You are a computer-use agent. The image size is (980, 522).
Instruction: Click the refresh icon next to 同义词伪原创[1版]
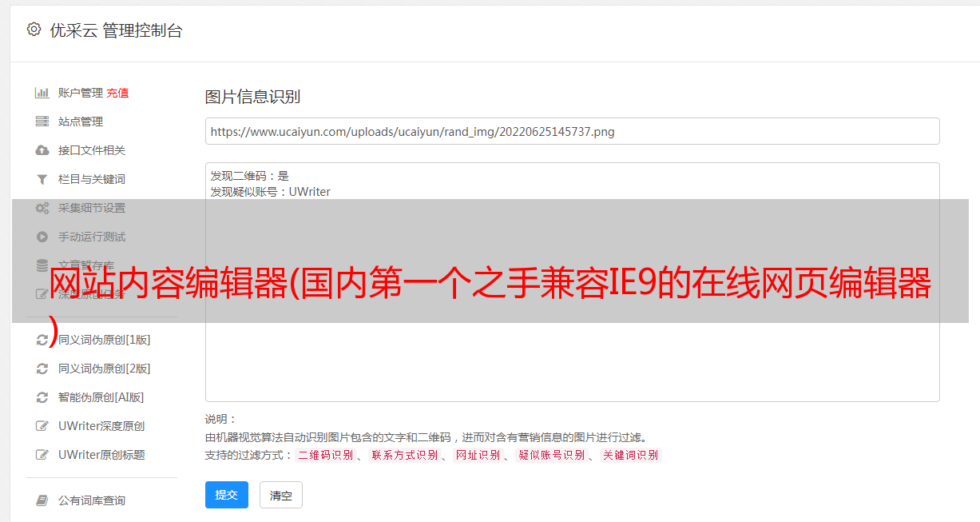[x=42, y=340]
